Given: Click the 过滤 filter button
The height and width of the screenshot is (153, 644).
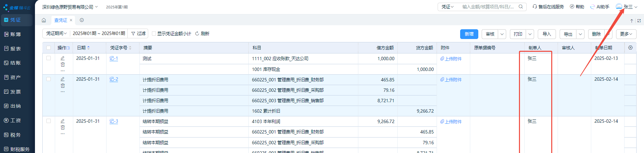Looking at the screenshot, I should coord(138,34).
